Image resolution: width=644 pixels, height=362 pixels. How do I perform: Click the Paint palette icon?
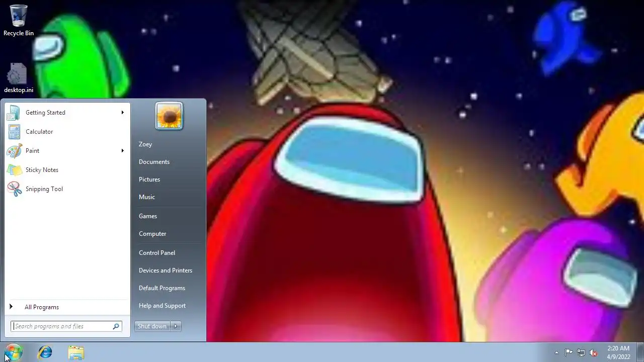point(14,151)
